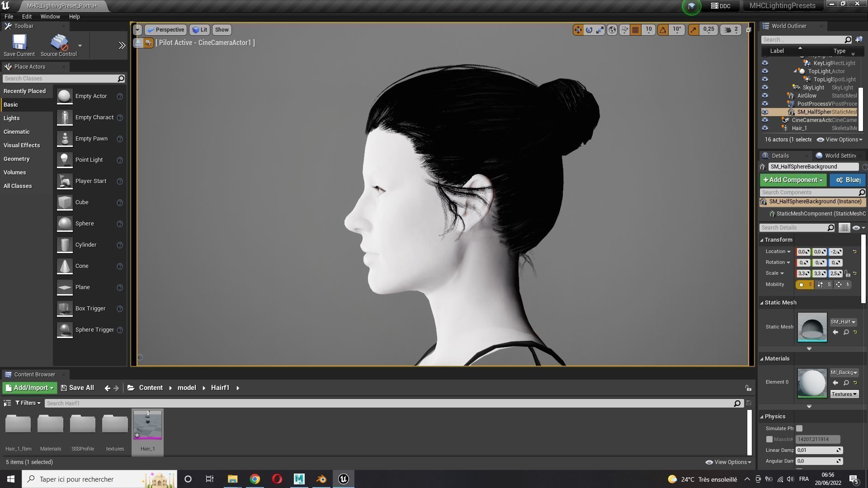Select the Cinematic category in Place Actors
868x488 pixels.
click(26, 132)
